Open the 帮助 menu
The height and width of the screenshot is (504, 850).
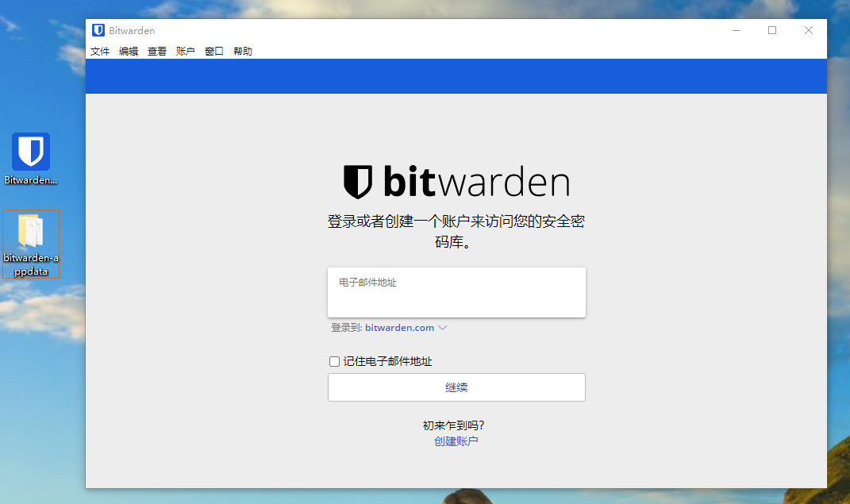coord(243,51)
